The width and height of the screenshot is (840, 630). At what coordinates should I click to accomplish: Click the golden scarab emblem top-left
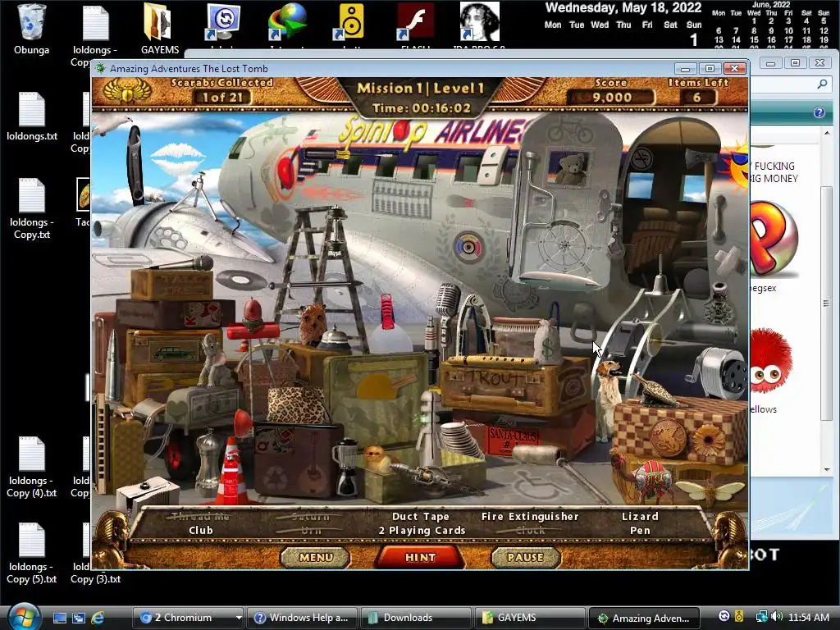(127, 90)
